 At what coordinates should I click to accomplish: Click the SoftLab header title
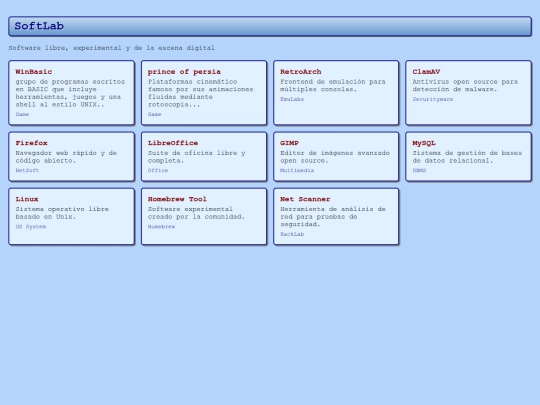(x=39, y=26)
